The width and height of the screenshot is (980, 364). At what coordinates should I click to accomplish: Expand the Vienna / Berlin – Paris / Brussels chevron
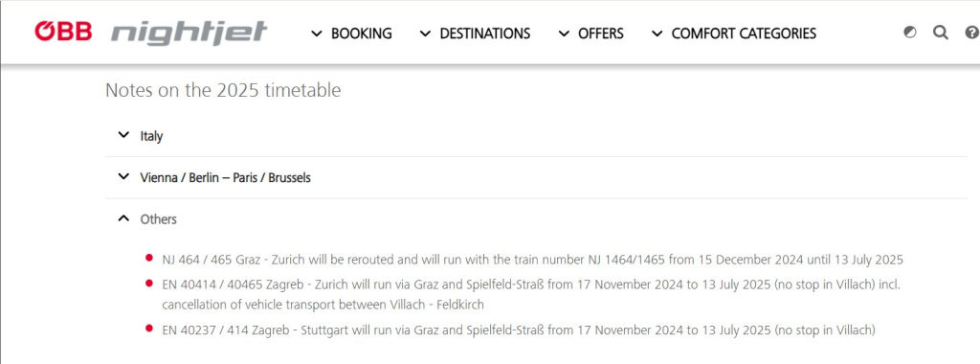[x=123, y=177]
